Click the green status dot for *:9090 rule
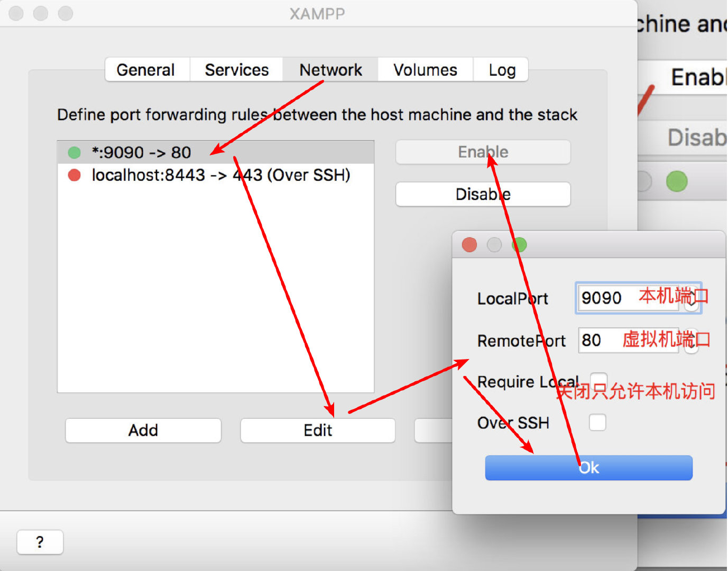This screenshot has width=728, height=571. (x=75, y=153)
